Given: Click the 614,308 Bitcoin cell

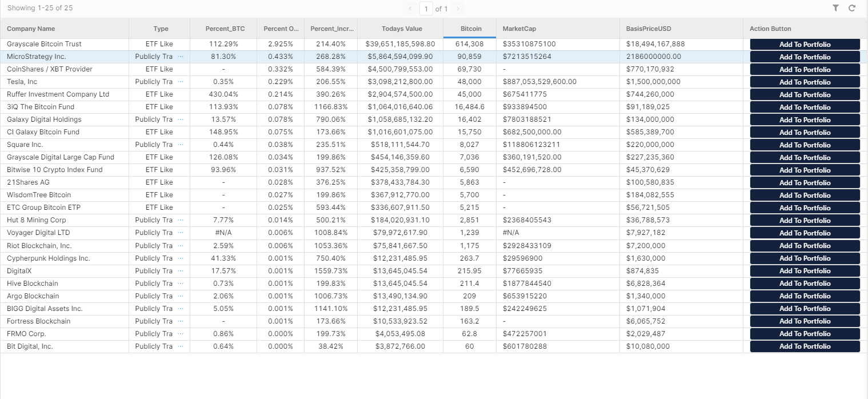Looking at the screenshot, I should coord(470,44).
